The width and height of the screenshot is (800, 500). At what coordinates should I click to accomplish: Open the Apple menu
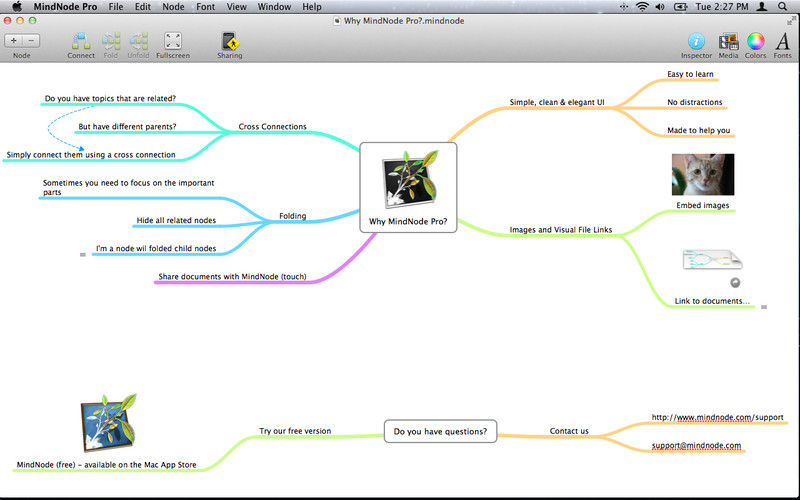pyautogui.click(x=17, y=7)
